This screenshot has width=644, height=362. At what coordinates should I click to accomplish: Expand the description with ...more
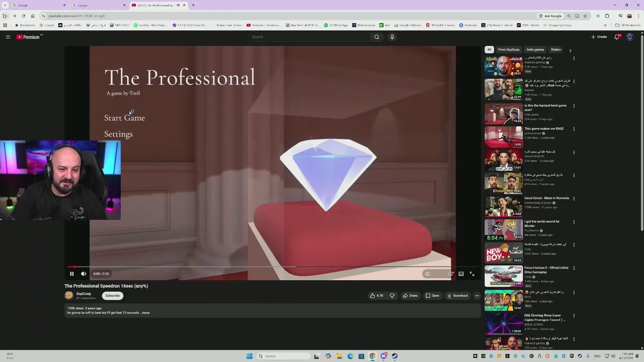145,313
